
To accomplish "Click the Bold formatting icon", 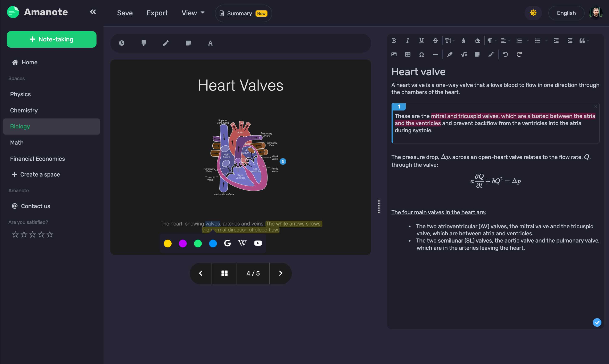I will [x=394, y=40].
